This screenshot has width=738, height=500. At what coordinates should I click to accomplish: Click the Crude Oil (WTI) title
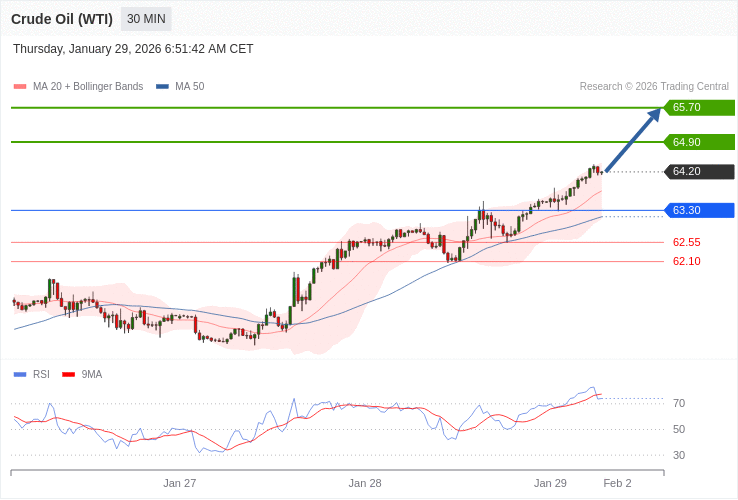[62, 19]
